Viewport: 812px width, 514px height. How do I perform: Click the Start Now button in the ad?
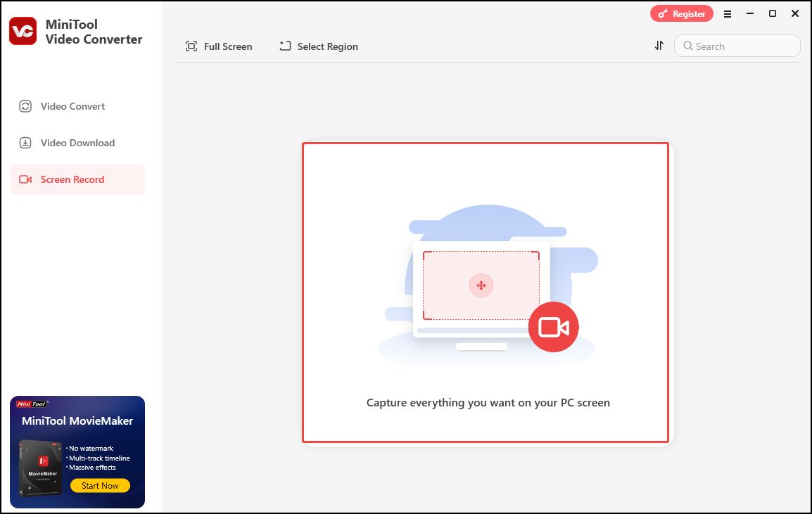(x=100, y=486)
